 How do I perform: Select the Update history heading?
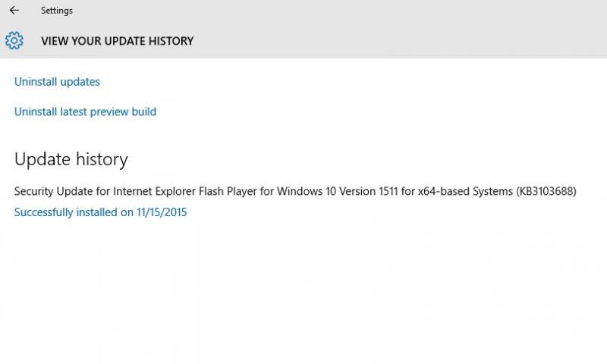(x=71, y=159)
